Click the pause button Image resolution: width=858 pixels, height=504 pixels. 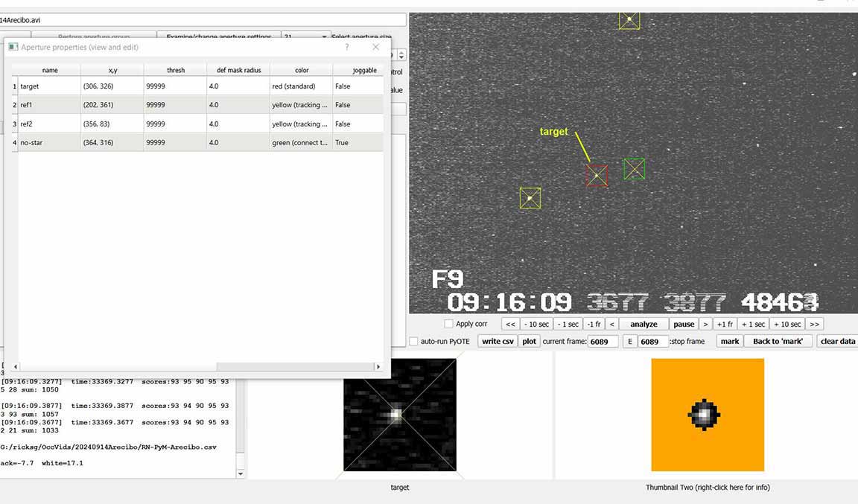[x=684, y=324]
